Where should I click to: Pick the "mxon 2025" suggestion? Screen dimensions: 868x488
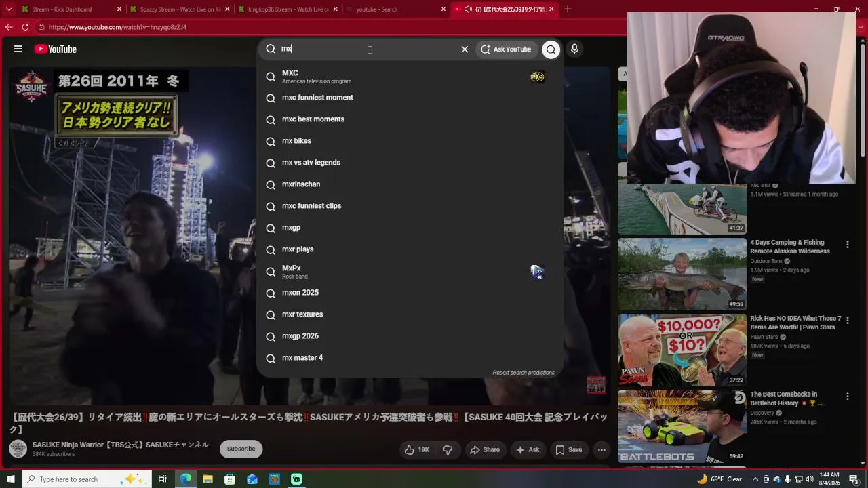click(x=410, y=293)
